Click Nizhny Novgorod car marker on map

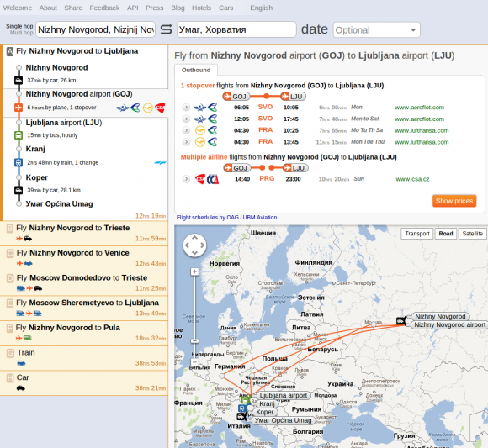[400, 320]
